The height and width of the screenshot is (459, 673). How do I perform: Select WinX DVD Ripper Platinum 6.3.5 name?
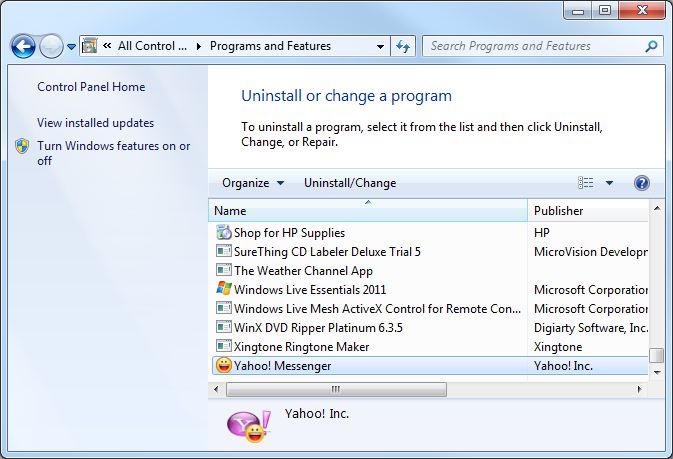318,328
